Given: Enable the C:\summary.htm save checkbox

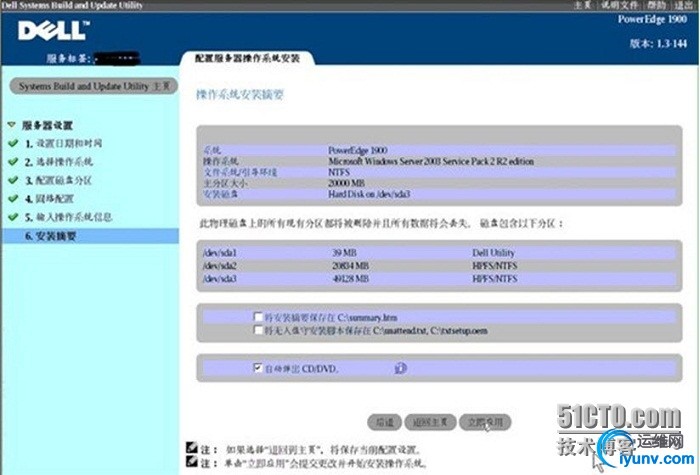Looking at the screenshot, I should pyautogui.click(x=258, y=317).
